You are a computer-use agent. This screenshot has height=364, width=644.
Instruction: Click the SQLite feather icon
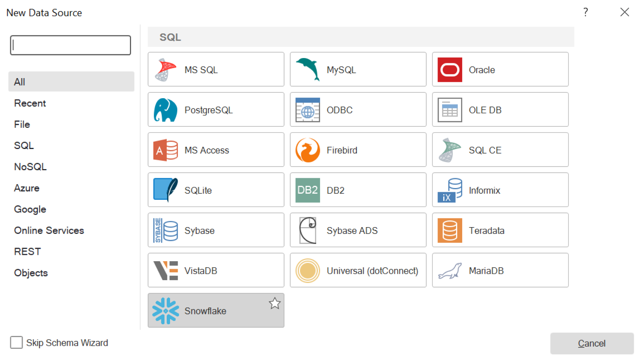pos(166,190)
